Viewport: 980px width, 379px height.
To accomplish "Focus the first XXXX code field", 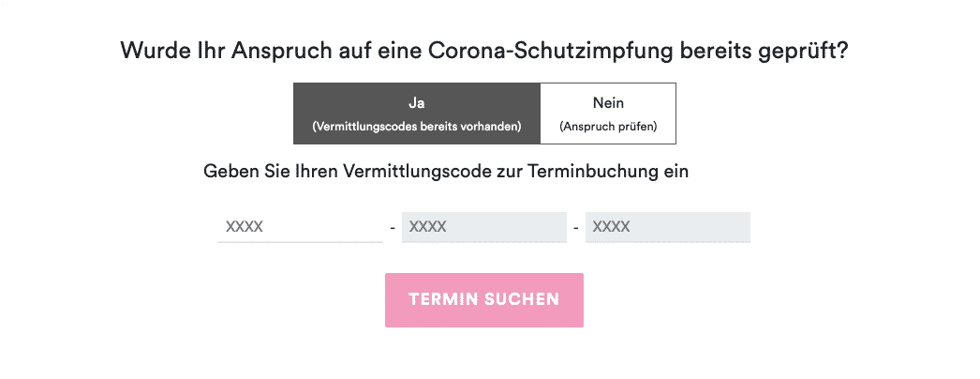I will [301, 227].
